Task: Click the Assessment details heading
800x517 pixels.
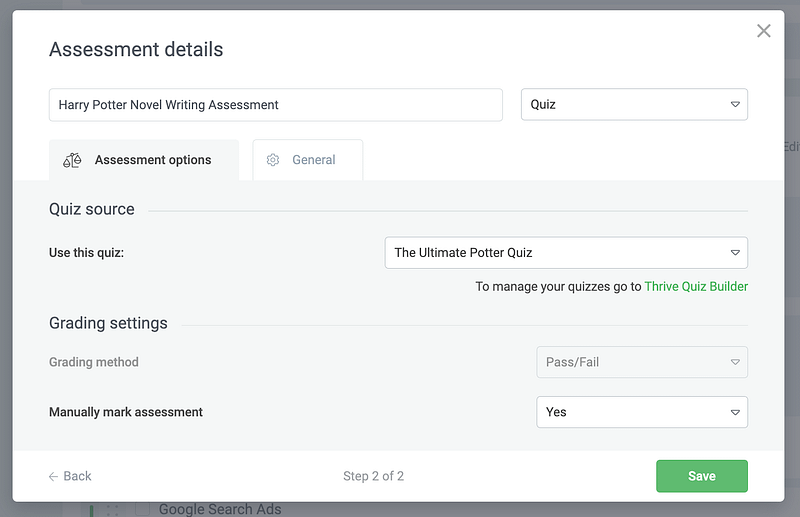Action: point(136,50)
